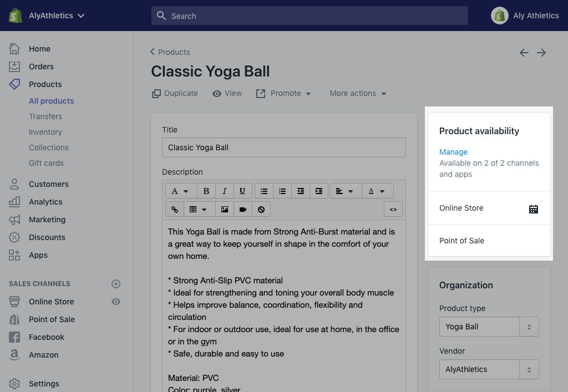The image size is (568, 392).
Task: Click the clear formatting icon
Action: pyautogui.click(x=261, y=210)
